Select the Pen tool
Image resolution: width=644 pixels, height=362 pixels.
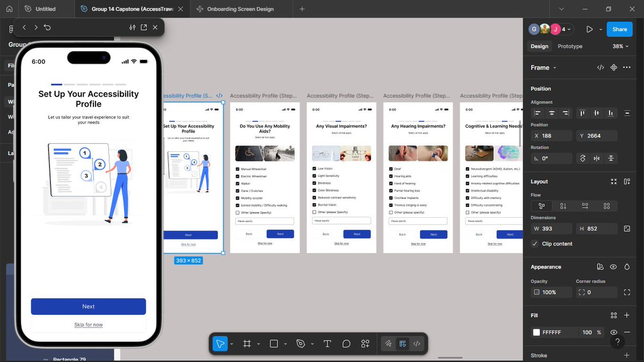click(301, 344)
